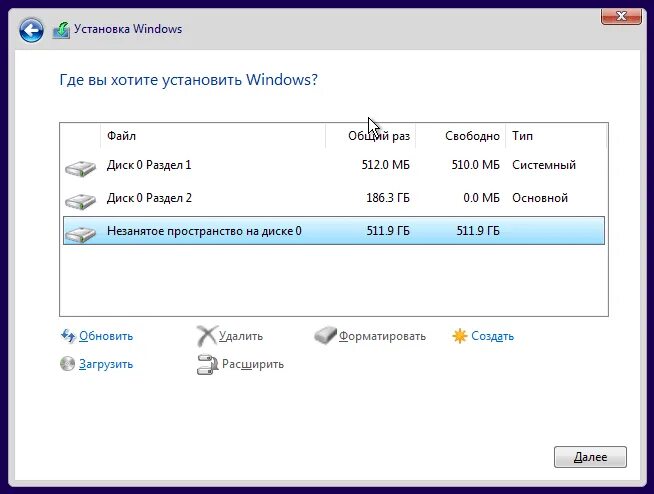The image size is (654, 494).
Task: Click drive icon of Диск 0 Раздел 1
Action: click(80, 168)
